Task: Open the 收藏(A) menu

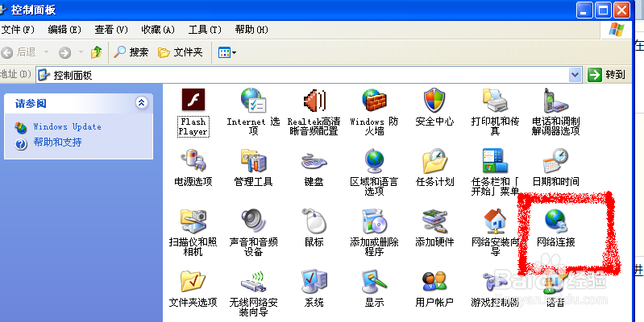Action: coord(158,30)
